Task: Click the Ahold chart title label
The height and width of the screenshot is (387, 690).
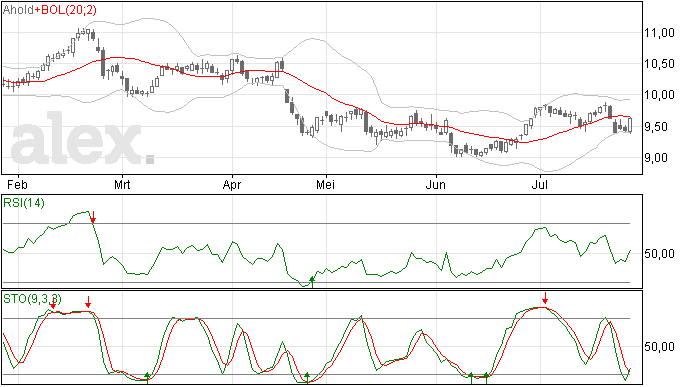Action: (18, 10)
